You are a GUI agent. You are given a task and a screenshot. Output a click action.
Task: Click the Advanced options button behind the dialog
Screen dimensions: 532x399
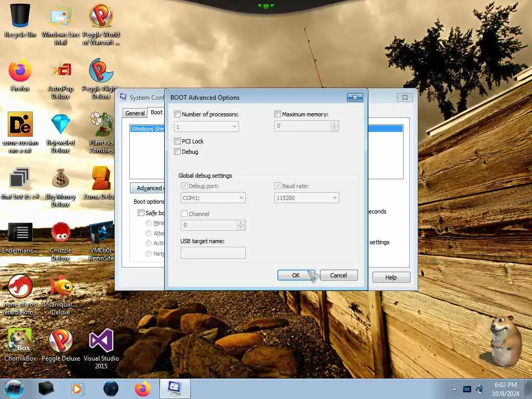tap(147, 188)
